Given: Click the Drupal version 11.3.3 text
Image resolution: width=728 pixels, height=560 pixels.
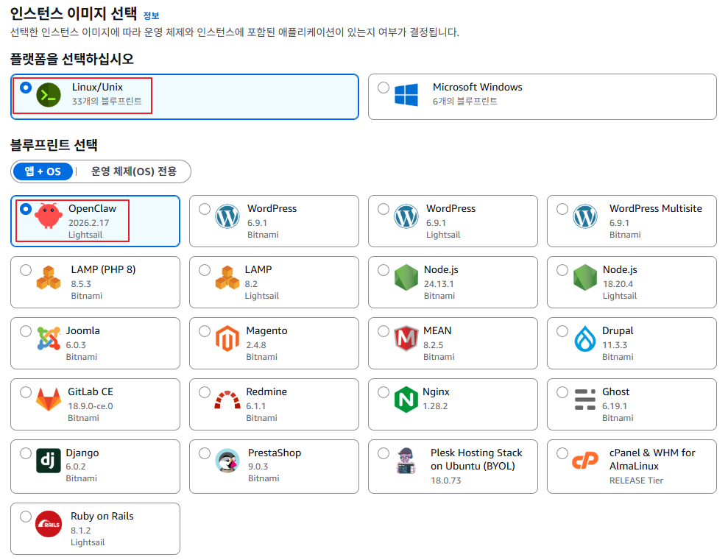Looking at the screenshot, I should point(615,345).
